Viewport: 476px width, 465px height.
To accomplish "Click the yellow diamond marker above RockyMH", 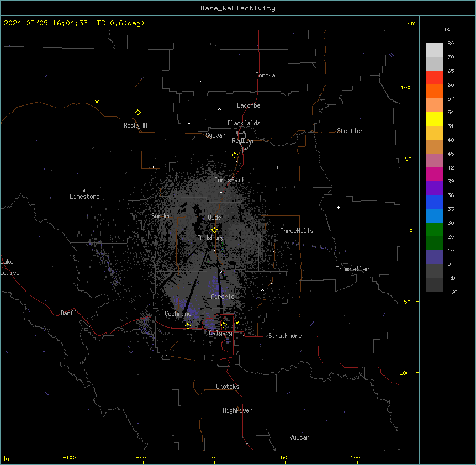I will click(138, 112).
